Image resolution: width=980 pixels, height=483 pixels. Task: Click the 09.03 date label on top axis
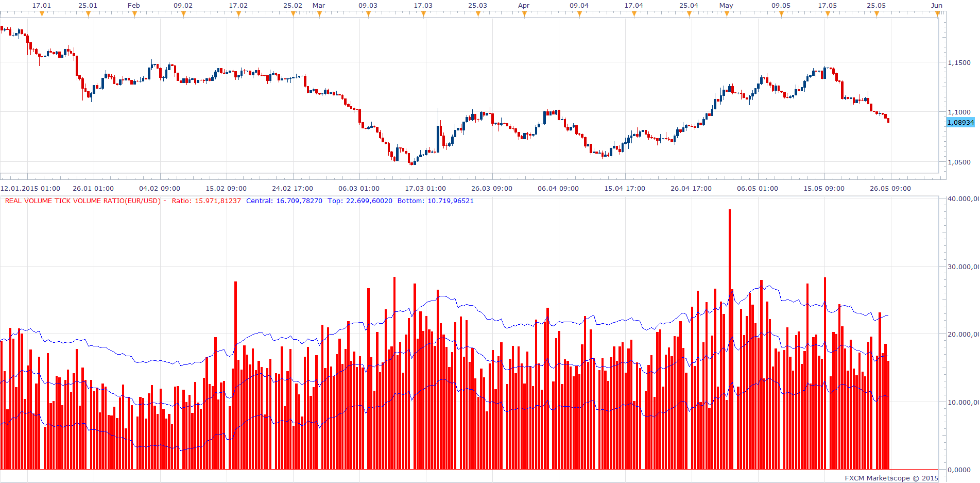[368, 5]
